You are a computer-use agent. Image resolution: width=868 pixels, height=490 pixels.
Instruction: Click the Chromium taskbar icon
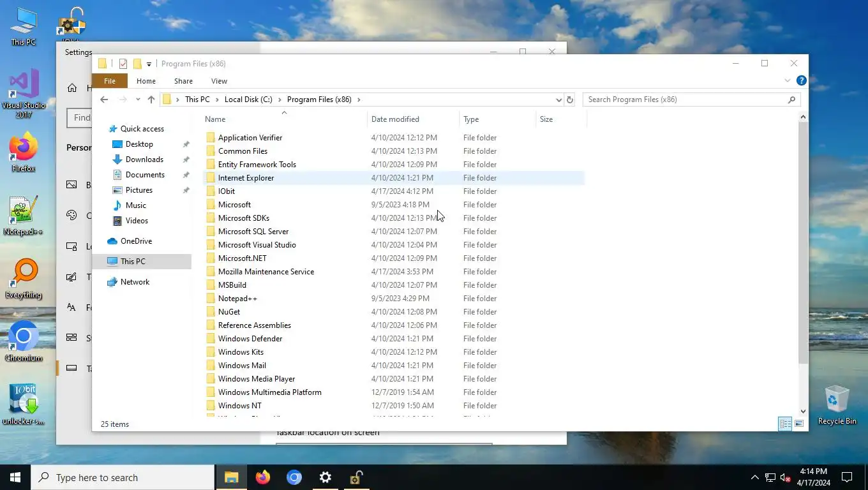pyautogui.click(x=294, y=477)
